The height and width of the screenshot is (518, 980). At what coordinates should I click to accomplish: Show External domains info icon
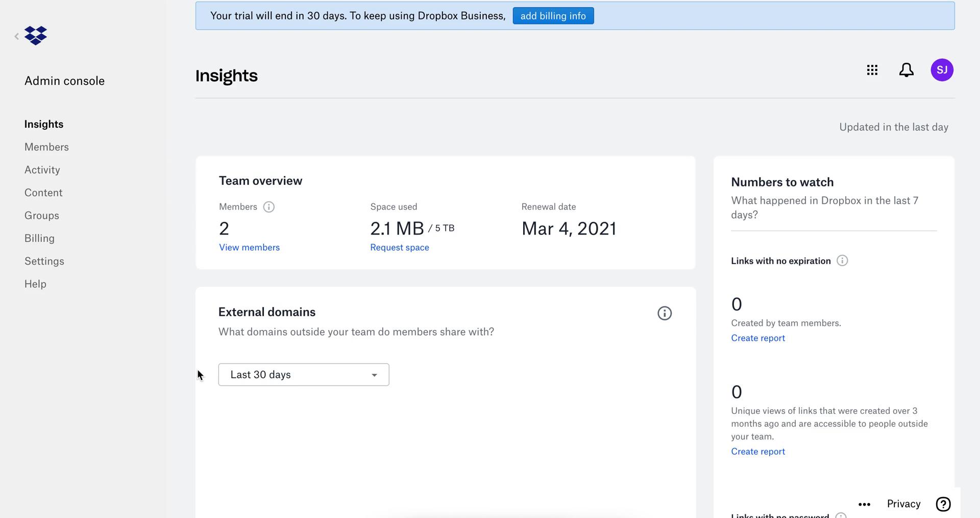[x=664, y=313]
